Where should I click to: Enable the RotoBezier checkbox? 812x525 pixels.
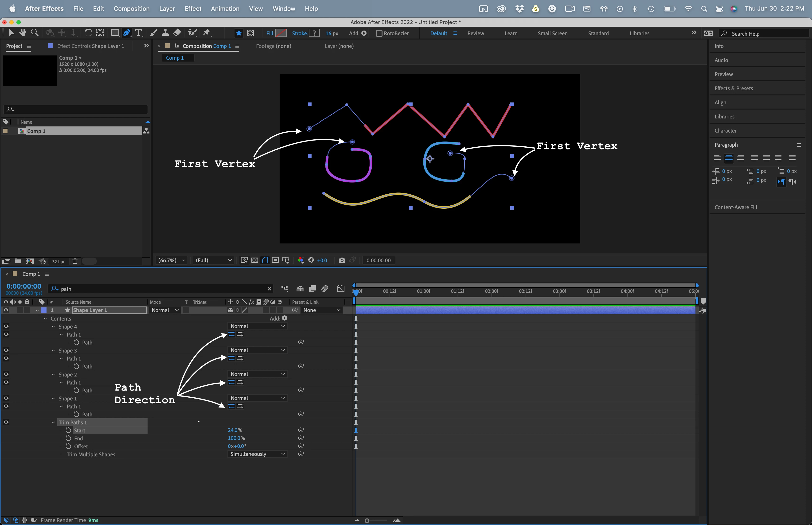(379, 33)
